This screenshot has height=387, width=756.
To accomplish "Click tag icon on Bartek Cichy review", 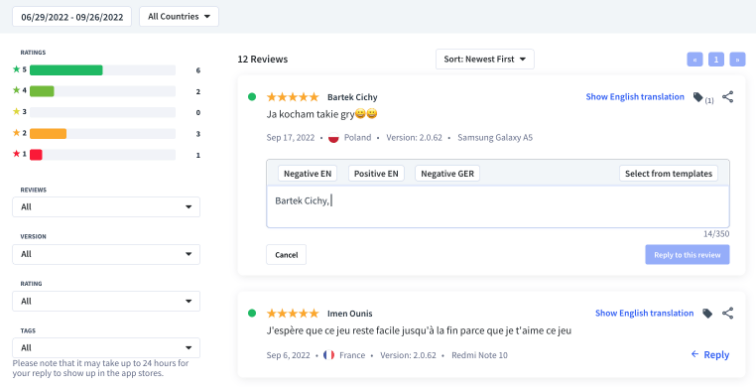I will [698, 97].
